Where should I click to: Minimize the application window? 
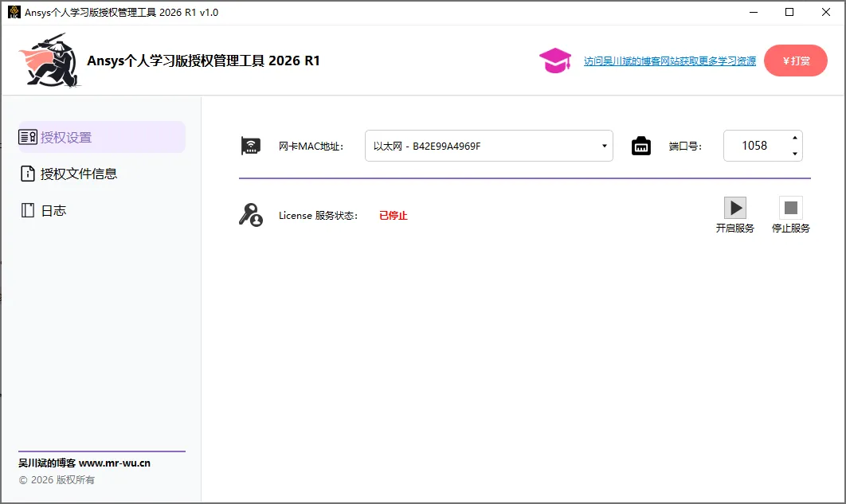tap(754, 12)
